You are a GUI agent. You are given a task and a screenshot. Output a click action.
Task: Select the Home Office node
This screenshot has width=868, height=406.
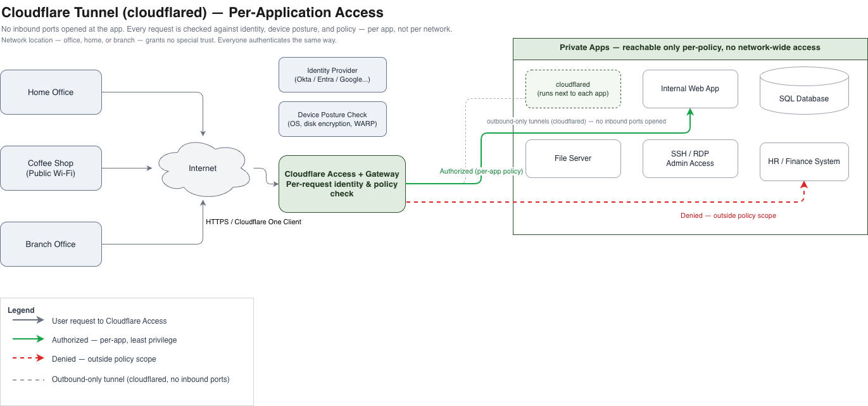pyautogui.click(x=51, y=92)
